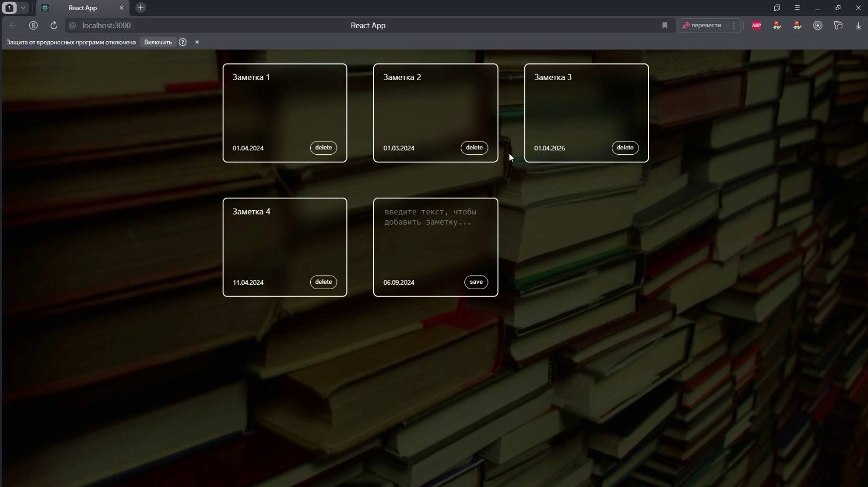Viewport: 868px width, 487px height.
Task: Close the React App tab
Action: pos(121,8)
